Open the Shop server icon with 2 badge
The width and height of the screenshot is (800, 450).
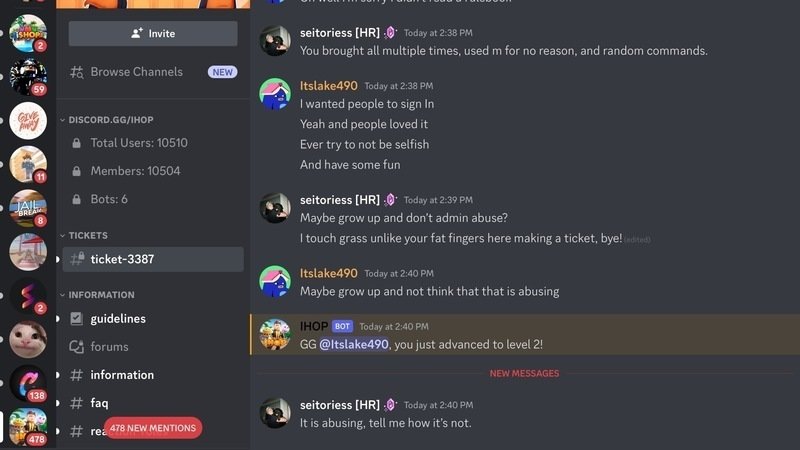pyautogui.click(x=28, y=33)
